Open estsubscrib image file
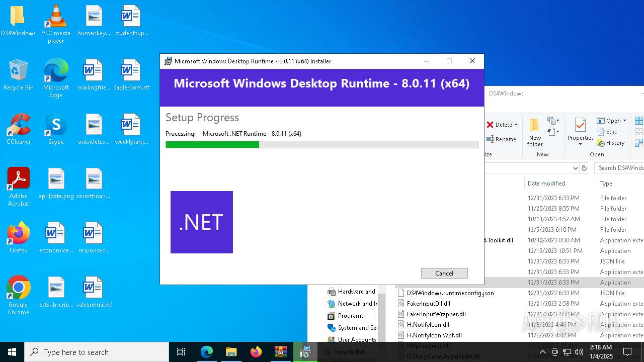 [56, 293]
